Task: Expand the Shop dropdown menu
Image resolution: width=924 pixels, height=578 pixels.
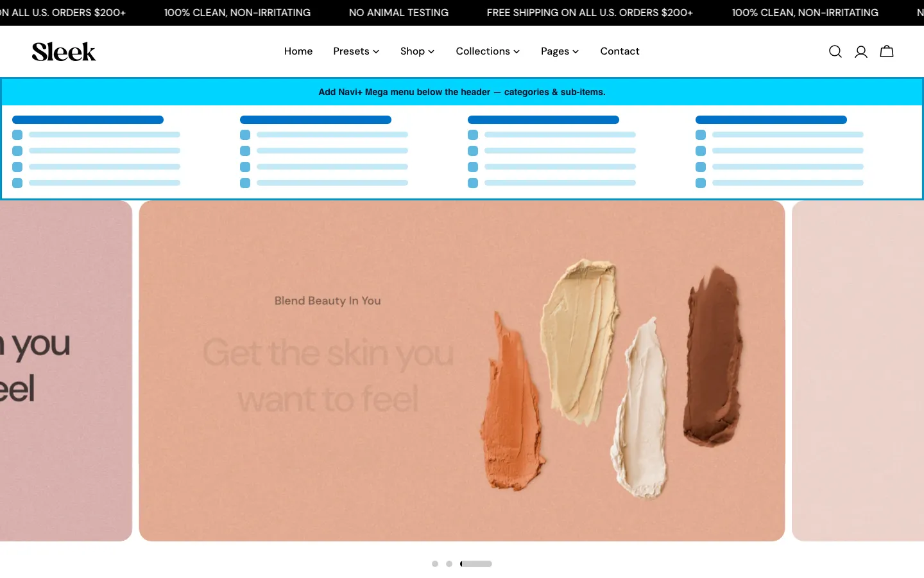Action: [x=417, y=51]
